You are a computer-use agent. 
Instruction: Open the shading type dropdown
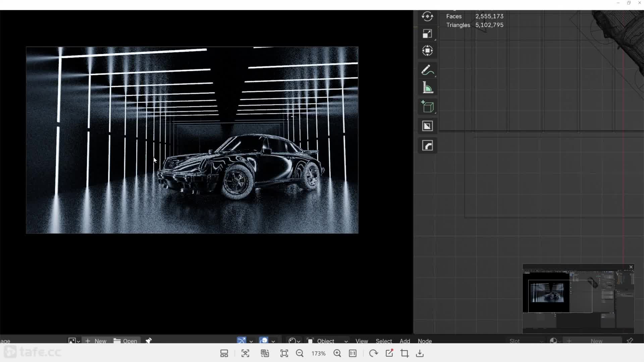point(294,341)
